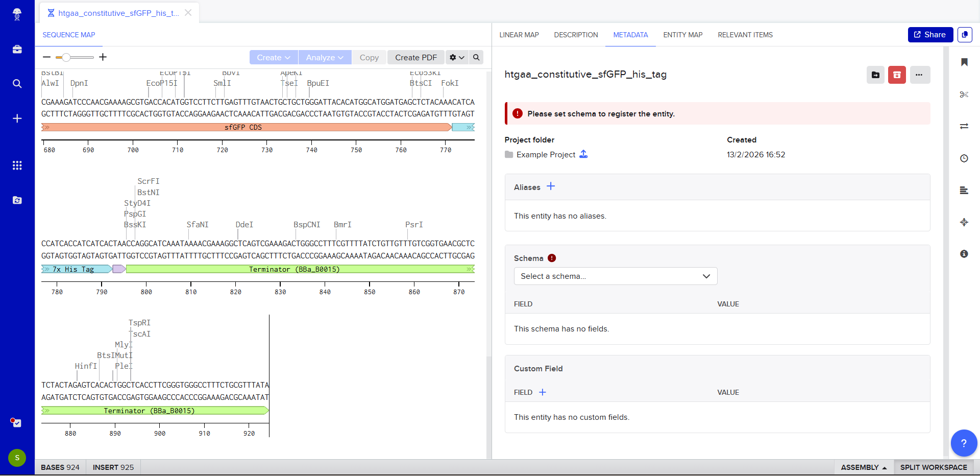Click the red archive button
Viewport: 980px width, 476px height.
[897, 75]
